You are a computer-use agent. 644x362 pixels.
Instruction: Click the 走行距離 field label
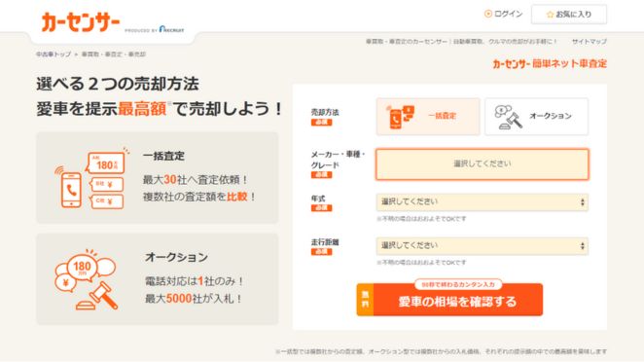click(x=325, y=242)
